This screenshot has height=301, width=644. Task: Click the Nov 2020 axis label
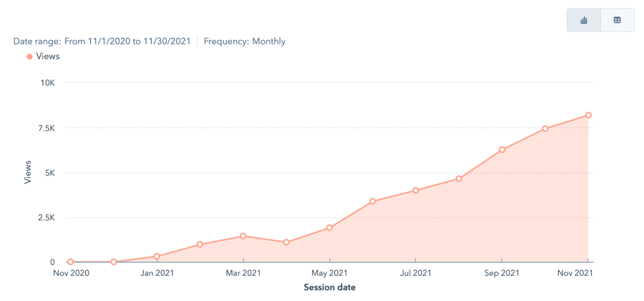[x=71, y=273]
